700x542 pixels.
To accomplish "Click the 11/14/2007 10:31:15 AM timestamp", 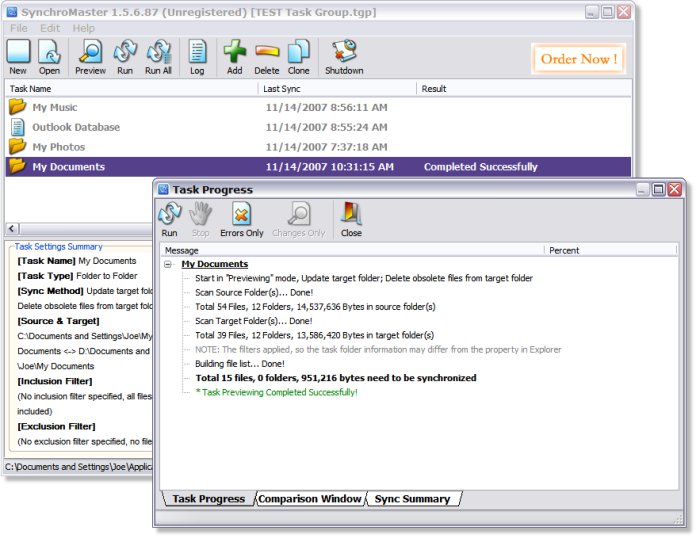I will point(329,167).
